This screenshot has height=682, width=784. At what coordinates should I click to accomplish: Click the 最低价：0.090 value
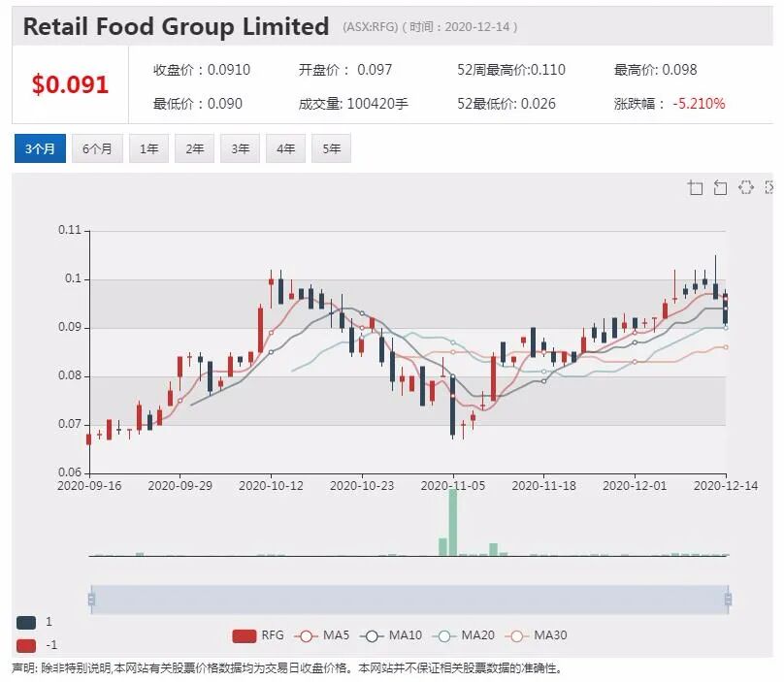click(198, 104)
